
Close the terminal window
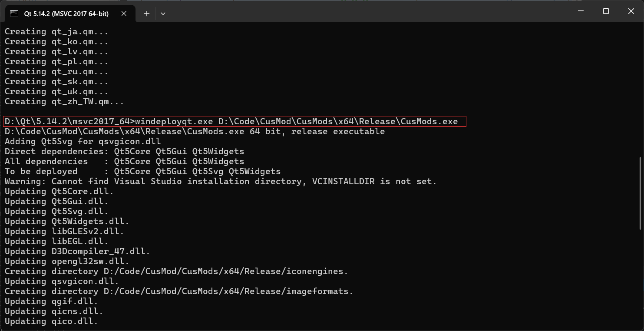tap(631, 11)
